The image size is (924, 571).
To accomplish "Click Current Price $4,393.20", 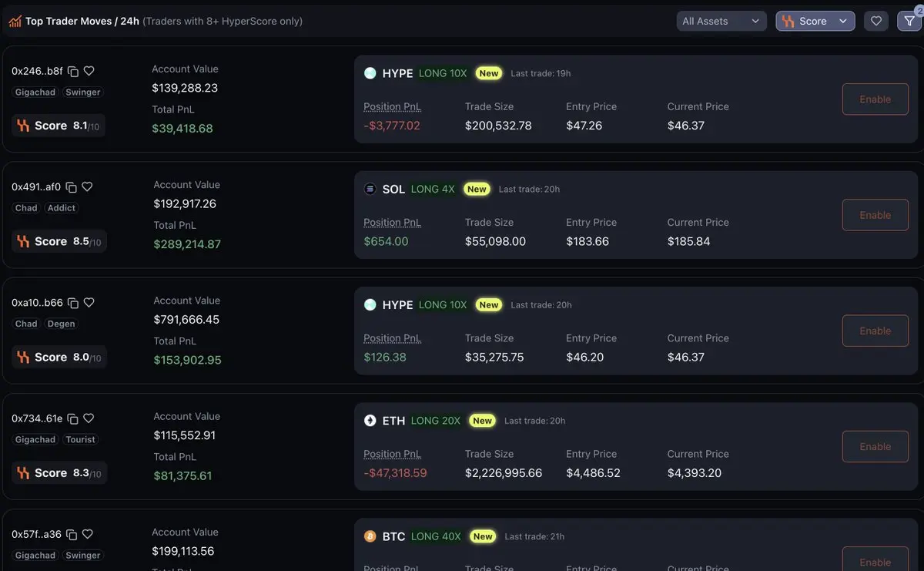I will (x=695, y=473).
